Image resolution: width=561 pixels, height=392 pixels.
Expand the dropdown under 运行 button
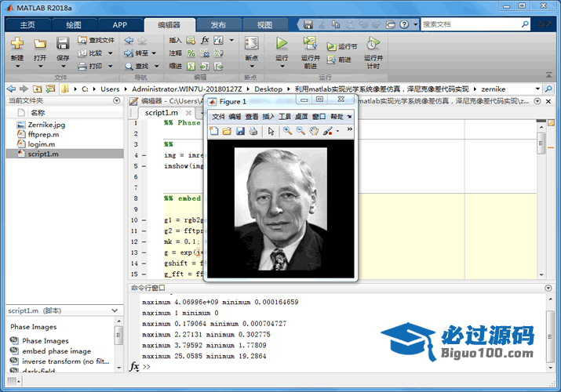tap(282, 66)
